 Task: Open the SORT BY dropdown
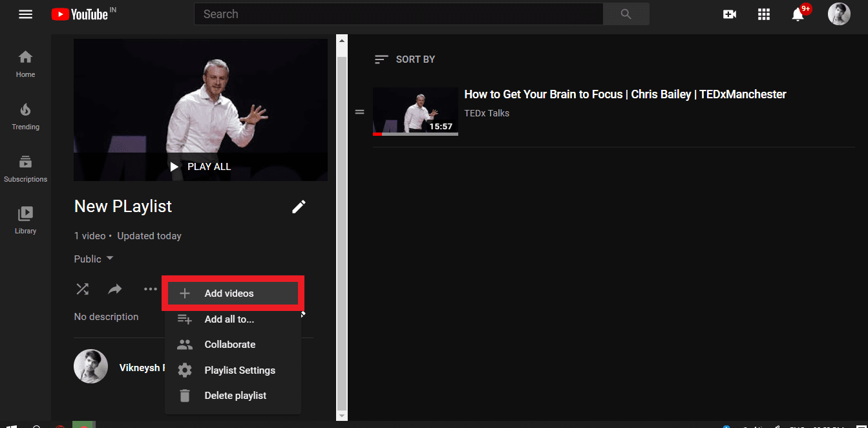tap(405, 59)
